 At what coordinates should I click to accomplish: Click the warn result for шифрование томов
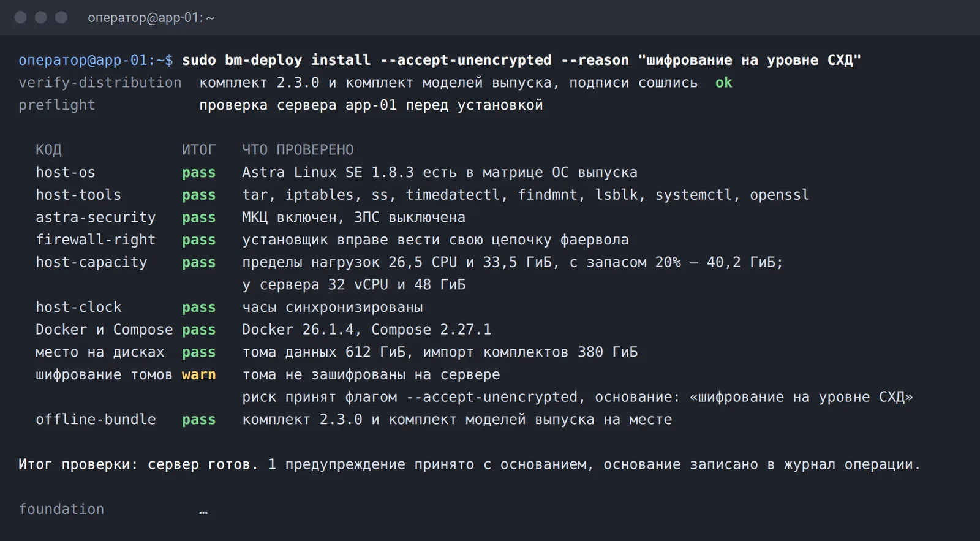[x=198, y=374]
